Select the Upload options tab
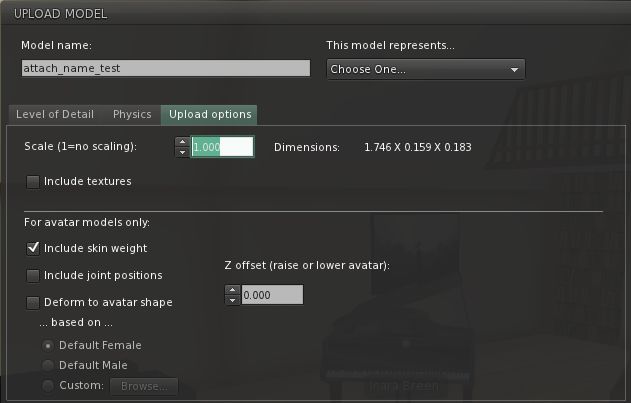631x403 pixels. click(x=210, y=114)
